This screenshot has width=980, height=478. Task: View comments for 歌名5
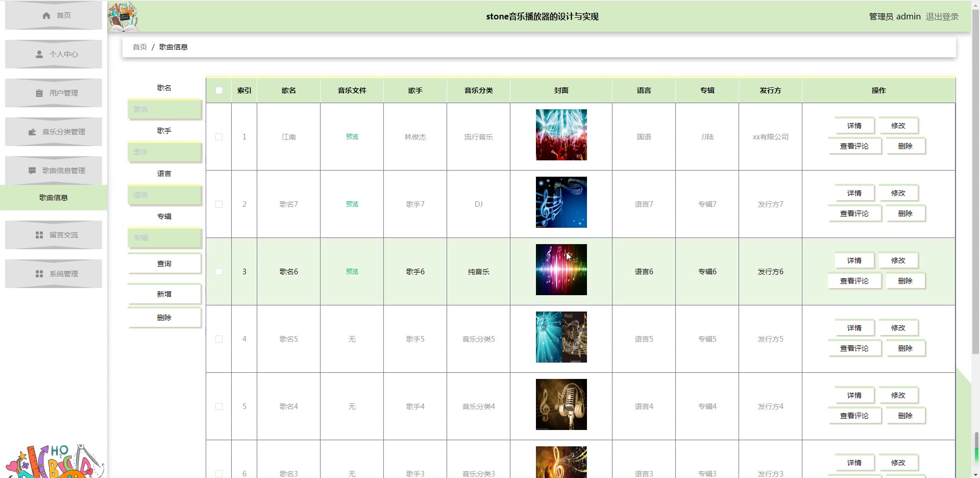click(854, 348)
